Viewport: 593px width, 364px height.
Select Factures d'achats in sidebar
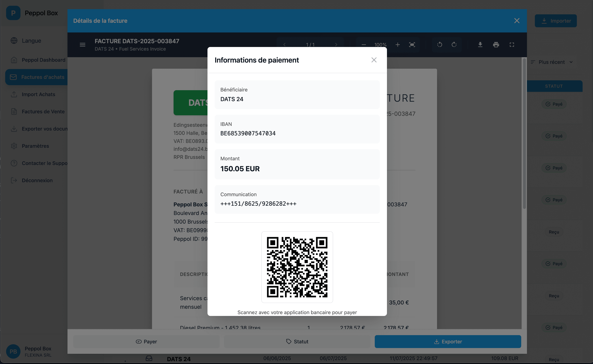click(36, 77)
